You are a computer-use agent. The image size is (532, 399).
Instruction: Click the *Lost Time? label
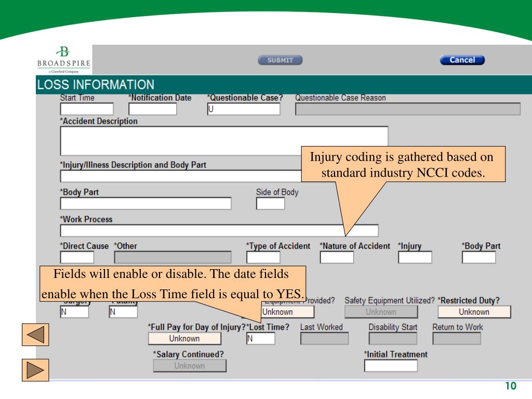click(268, 327)
